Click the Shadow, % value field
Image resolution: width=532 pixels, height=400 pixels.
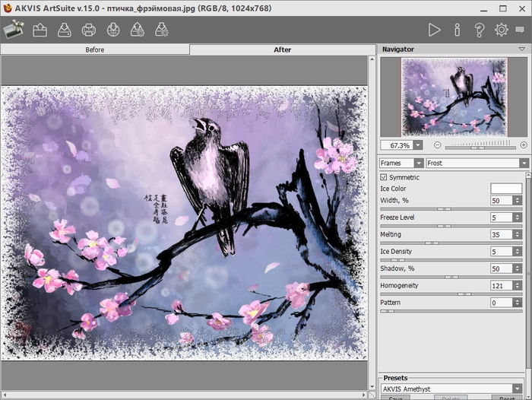[502, 268]
